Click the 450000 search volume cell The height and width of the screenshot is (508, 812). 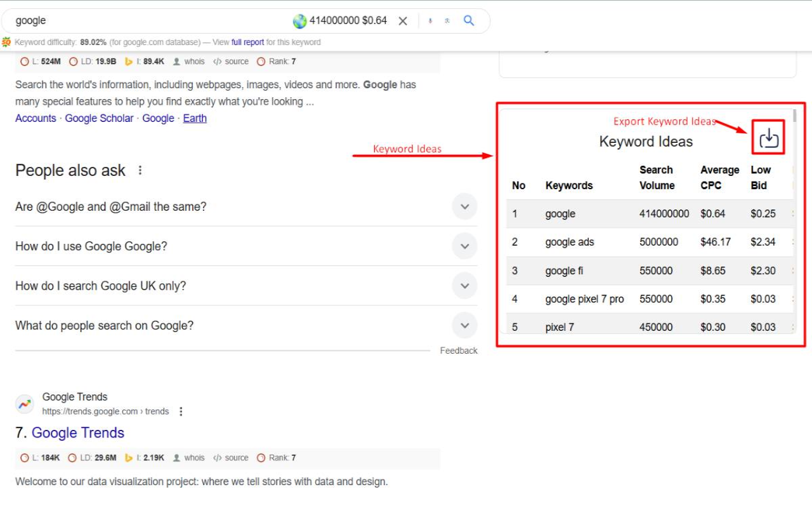click(x=656, y=327)
